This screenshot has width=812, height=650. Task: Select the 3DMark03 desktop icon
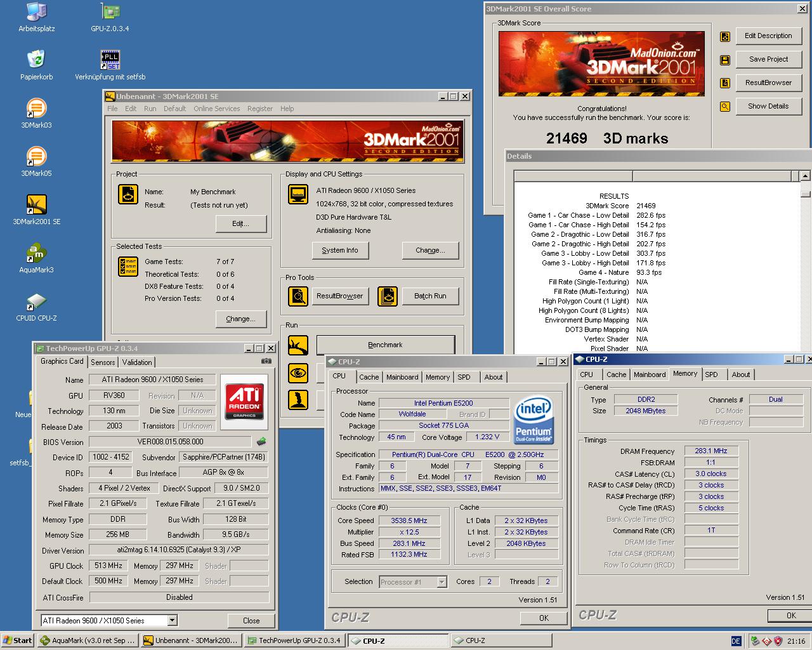point(36,109)
